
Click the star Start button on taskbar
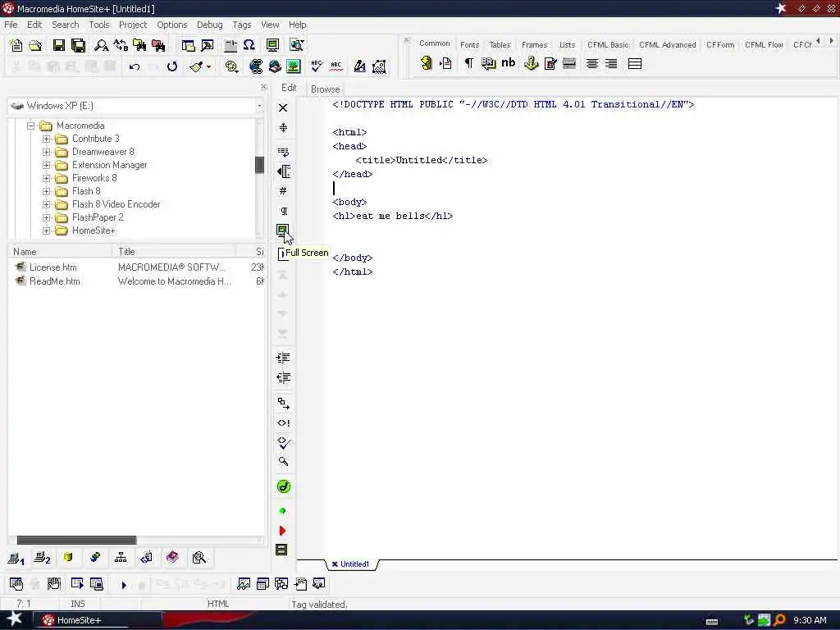point(15,619)
